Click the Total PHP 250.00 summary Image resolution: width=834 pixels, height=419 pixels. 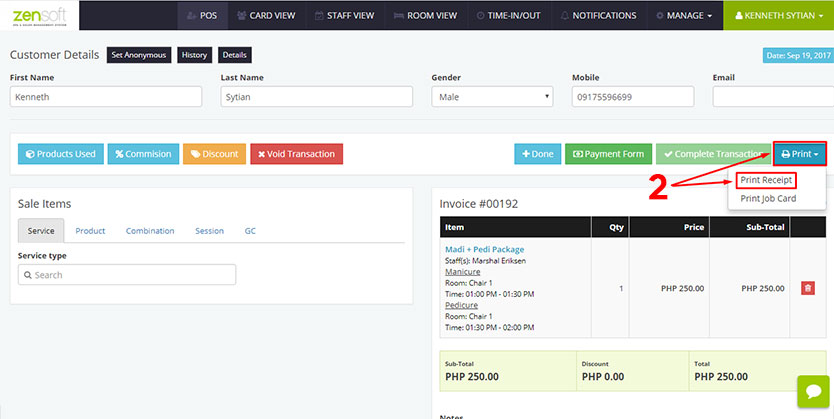click(x=757, y=371)
